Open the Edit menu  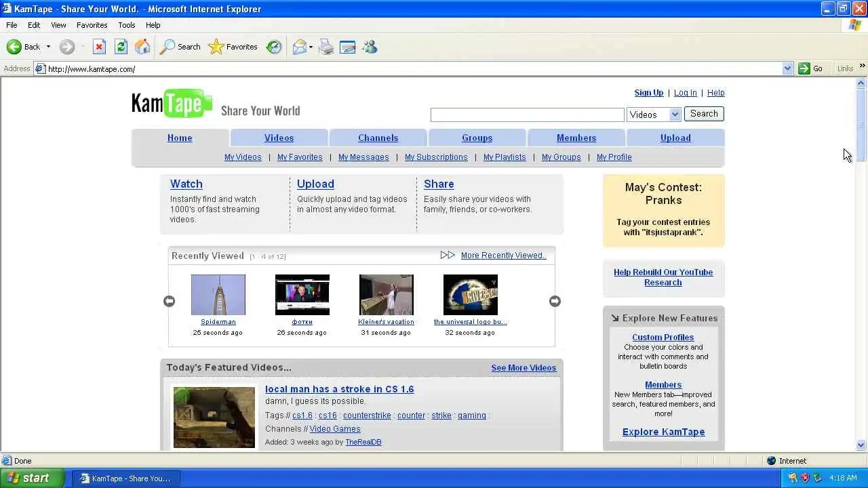34,25
